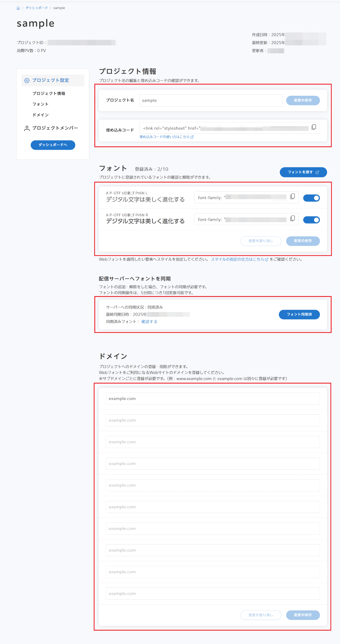Click ダッシュボードへ button
Viewport: 340px width, 644px height.
[x=53, y=145]
